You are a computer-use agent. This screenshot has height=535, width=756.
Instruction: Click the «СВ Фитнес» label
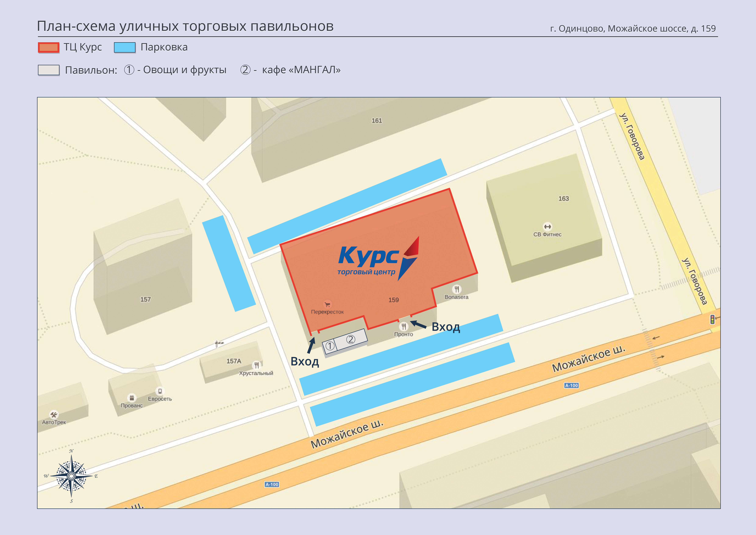click(547, 235)
